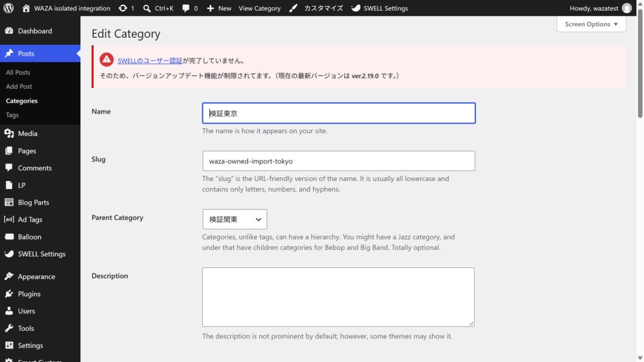Viewport: 644px width, 362px height.
Task: Click the Settings sliders icon
Action: click(x=9, y=346)
